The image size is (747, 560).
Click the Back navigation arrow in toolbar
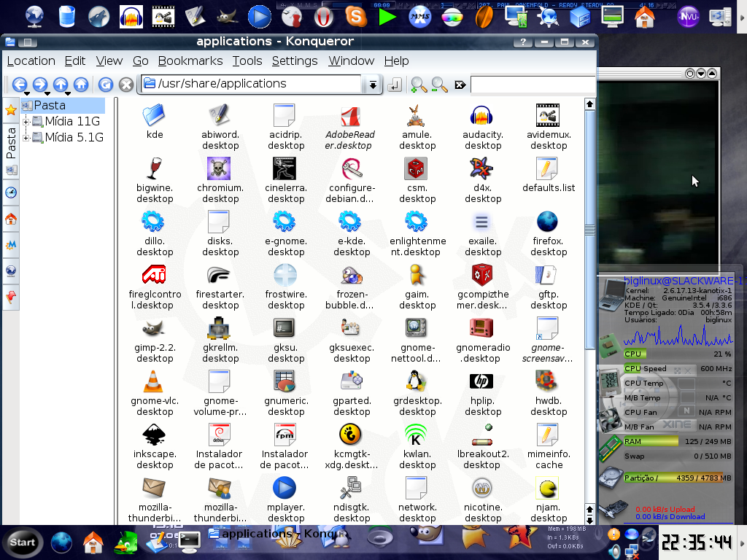(20, 85)
